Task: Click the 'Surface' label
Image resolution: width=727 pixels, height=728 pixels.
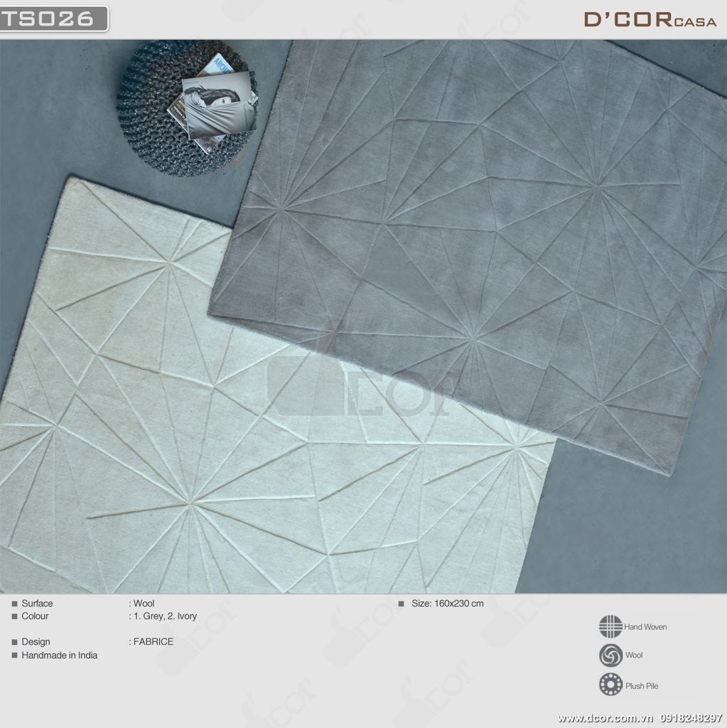Action: click(x=37, y=603)
